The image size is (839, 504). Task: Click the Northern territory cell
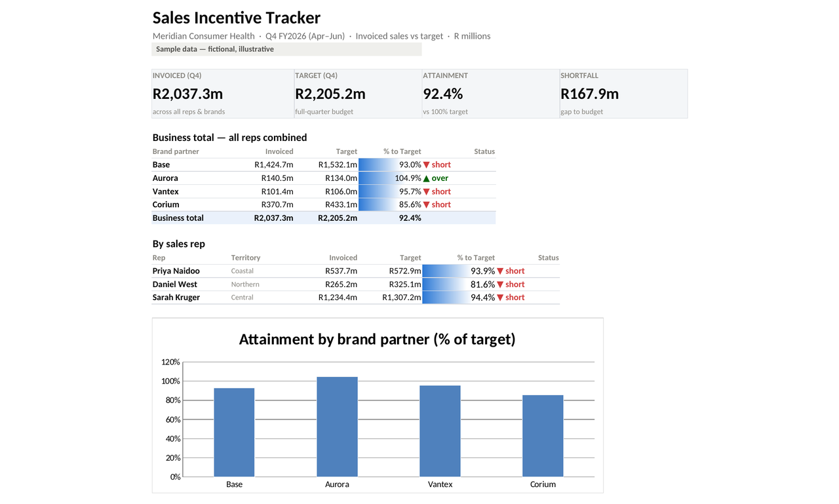(x=245, y=284)
